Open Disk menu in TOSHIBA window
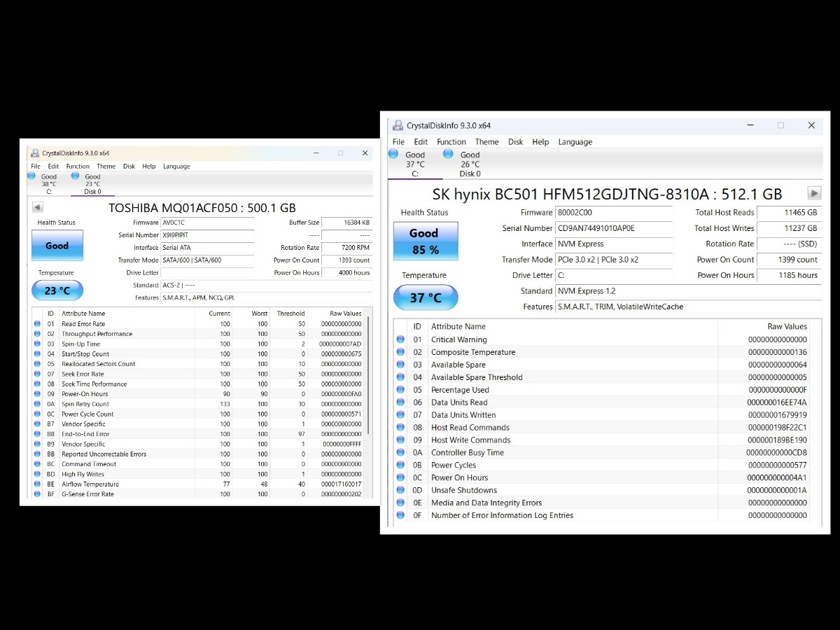Viewport: 840px width, 630px height. coord(129,167)
